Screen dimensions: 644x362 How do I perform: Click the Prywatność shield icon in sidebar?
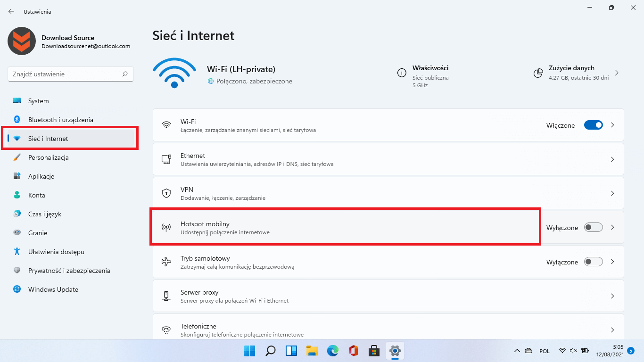[x=17, y=271]
